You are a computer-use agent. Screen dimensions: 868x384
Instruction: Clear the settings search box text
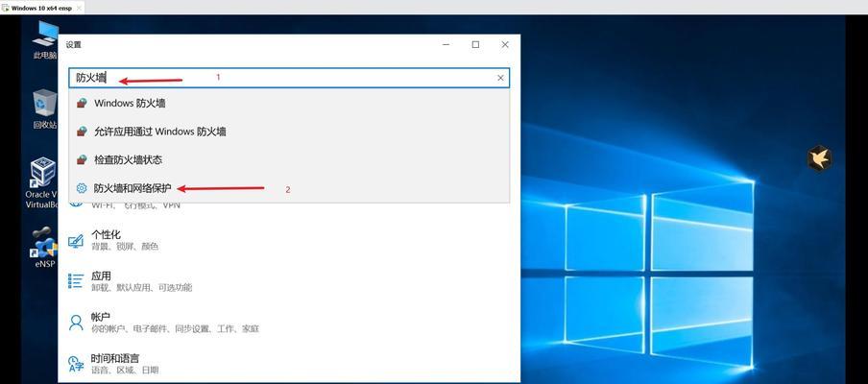point(500,78)
